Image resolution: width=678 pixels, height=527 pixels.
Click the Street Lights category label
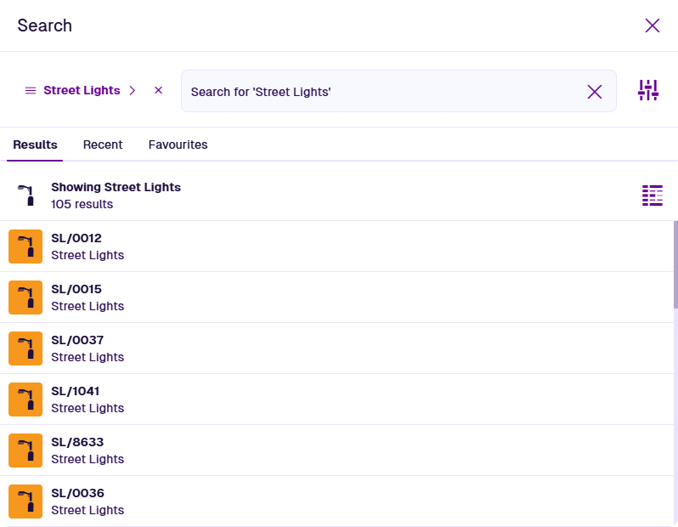82,90
